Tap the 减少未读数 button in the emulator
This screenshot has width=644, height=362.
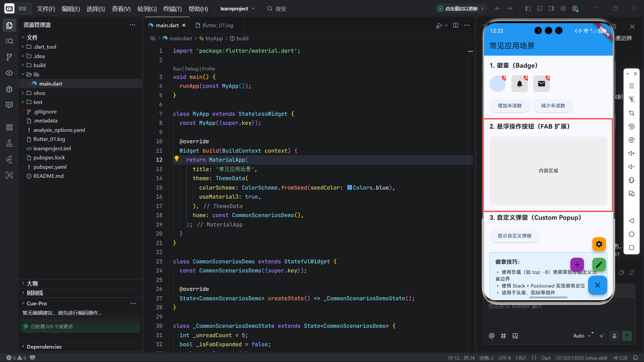click(553, 106)
